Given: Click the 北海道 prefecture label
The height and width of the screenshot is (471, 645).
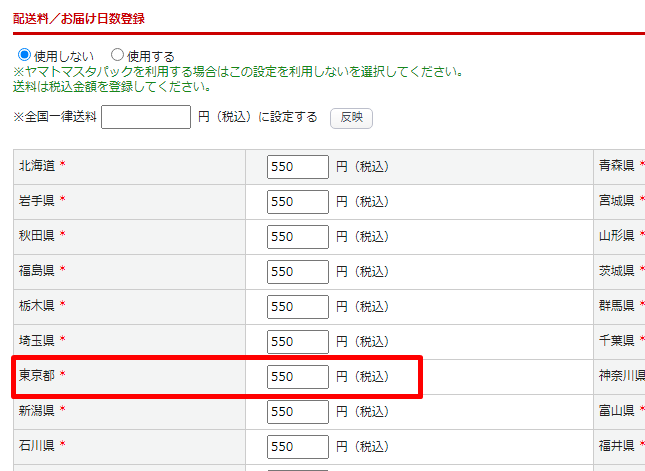Looking at the screenshot, I should [x=37, y=166].
